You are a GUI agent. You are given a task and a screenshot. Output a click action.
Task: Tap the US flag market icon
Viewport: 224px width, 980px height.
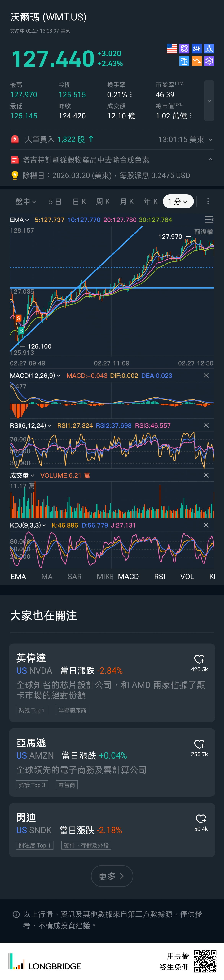pyautogui.click(x=172, y=49)
